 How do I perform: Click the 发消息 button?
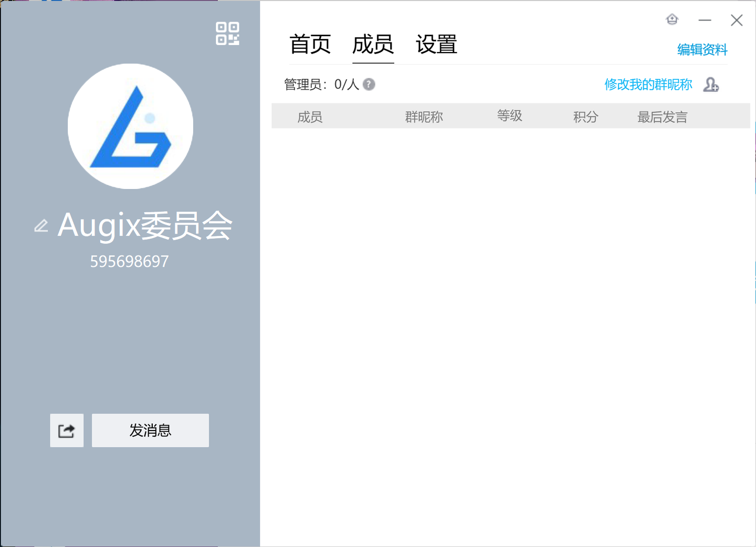click(x=150, y=430)
